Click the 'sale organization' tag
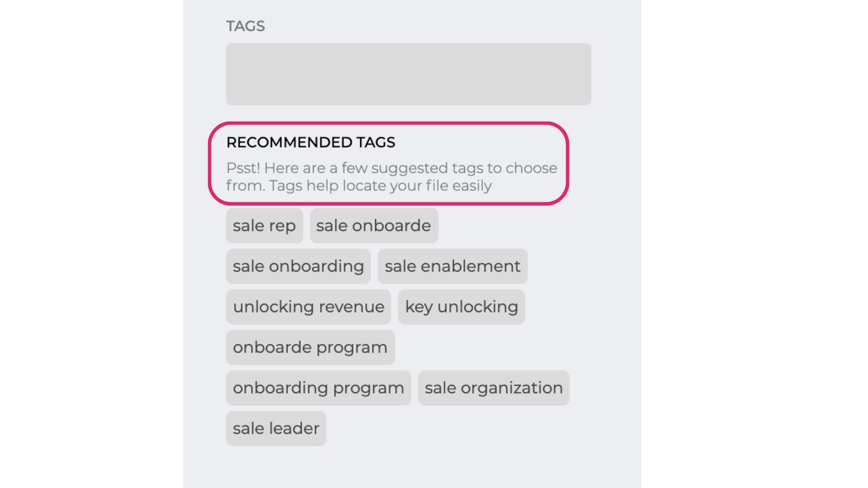 [494, 387]
